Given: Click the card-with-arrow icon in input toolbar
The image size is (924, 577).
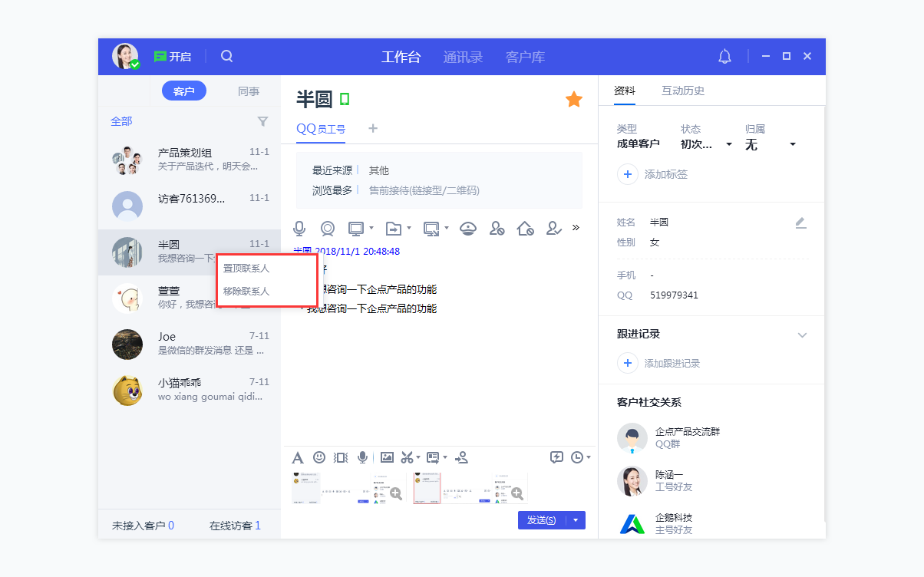Looking at the screenshot, I should tap(433, 457).
